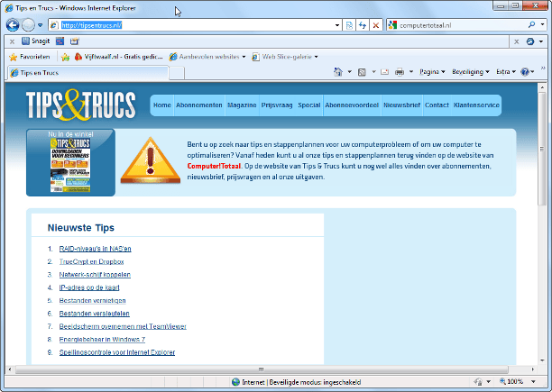This screenshot has height=392, width=552.
Task: Open the Prijsvraag navigation item
Action: point(277,105)
